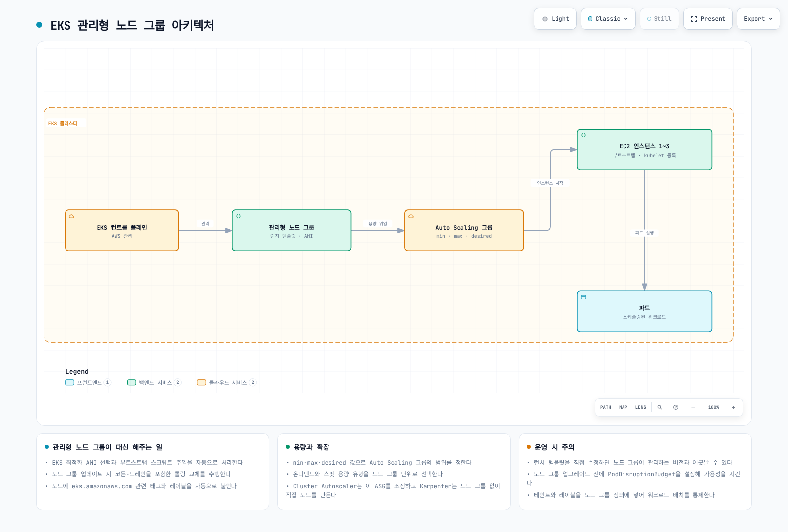Toggle MAP mode in canvas toolbar
The image size is (788, 532).
623,407
